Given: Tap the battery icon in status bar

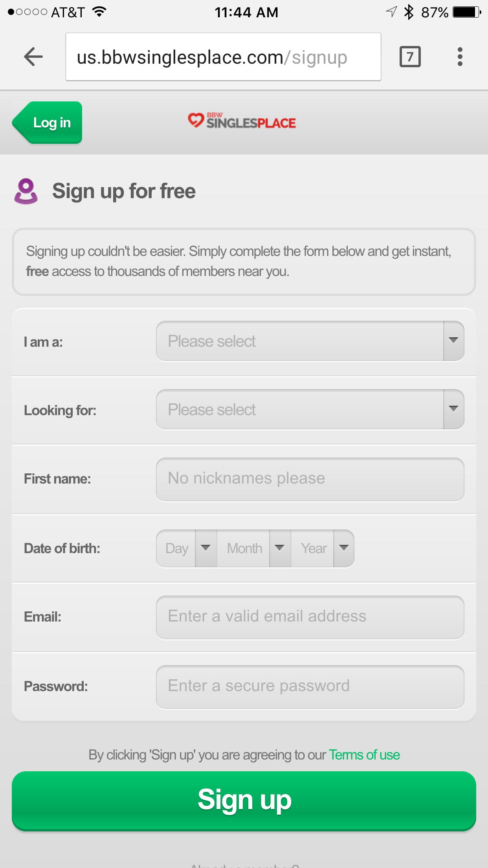Looking at the screenshot, I should (466, 13).
